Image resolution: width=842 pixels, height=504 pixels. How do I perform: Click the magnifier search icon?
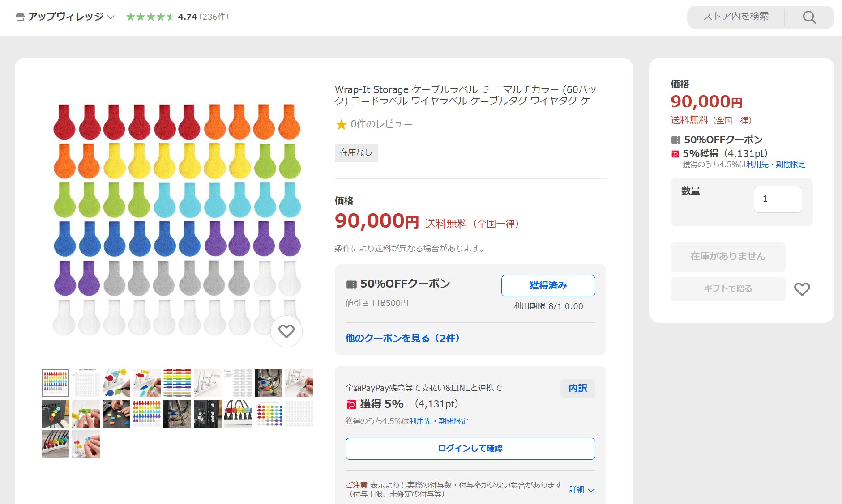(x=809, y=17)
